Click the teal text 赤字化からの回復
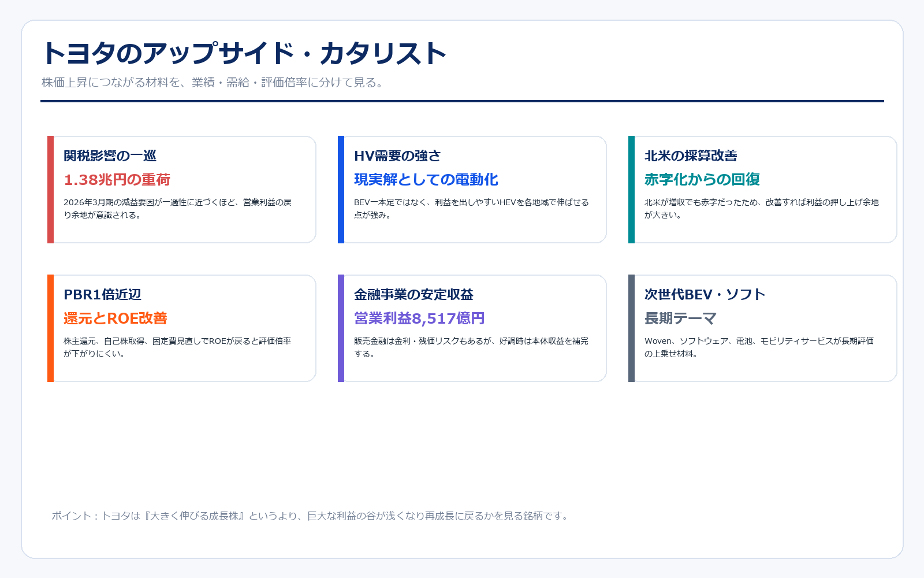The image size is (924, 578). [702, 180]
